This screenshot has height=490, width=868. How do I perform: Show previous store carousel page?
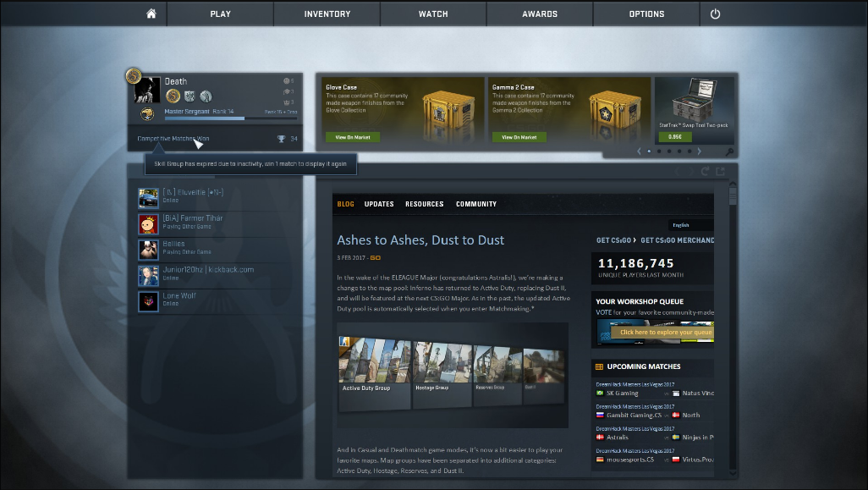[x=639, y=151]
